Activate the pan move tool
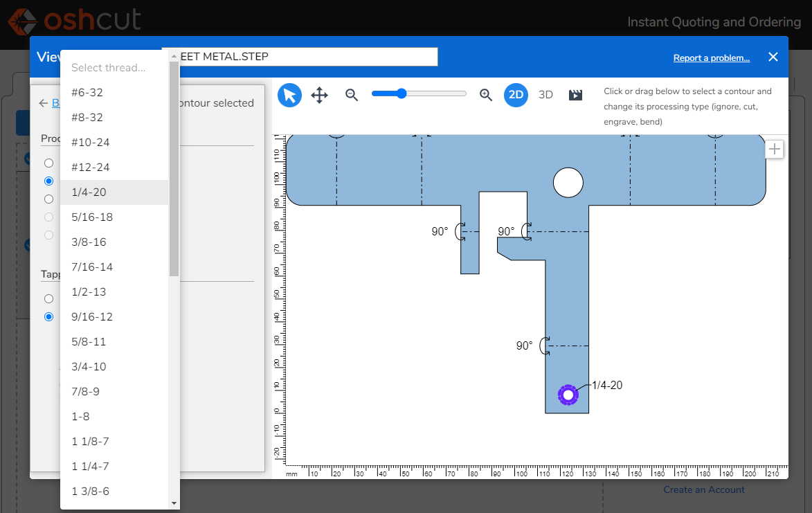 pyautogui.click(x=320, y=96)
